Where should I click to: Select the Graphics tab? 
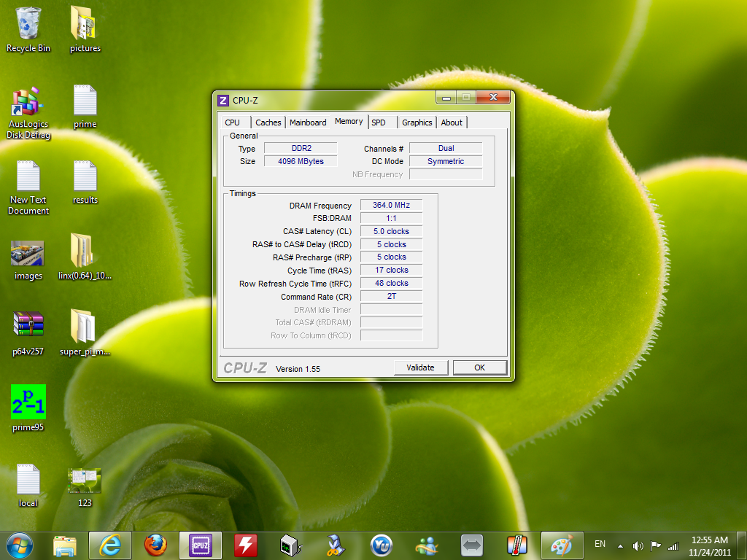[417, 122]
